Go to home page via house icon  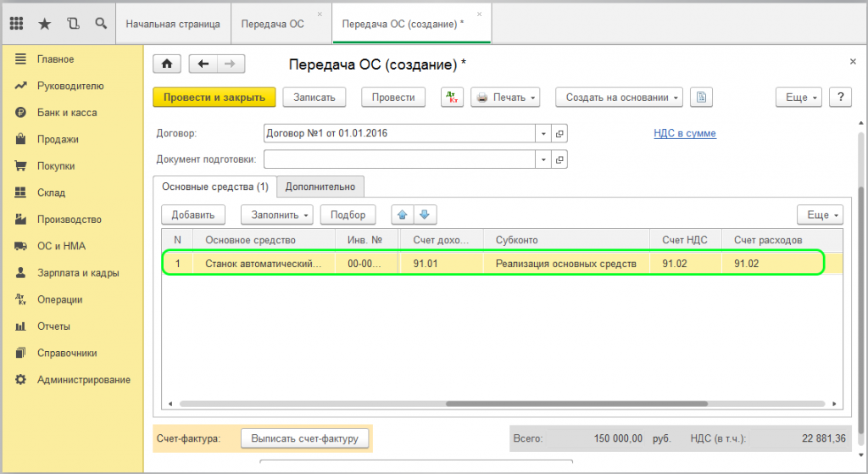tap(167, 64)
